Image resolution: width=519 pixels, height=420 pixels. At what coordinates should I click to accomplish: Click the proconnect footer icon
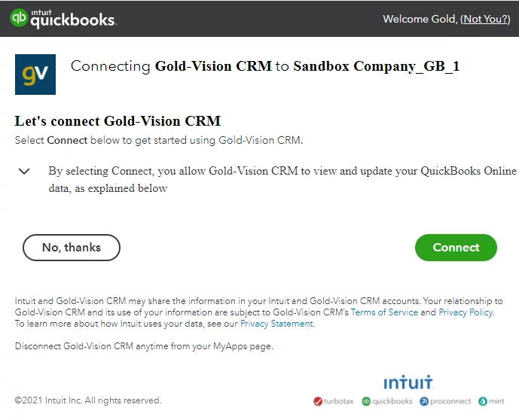424,401
